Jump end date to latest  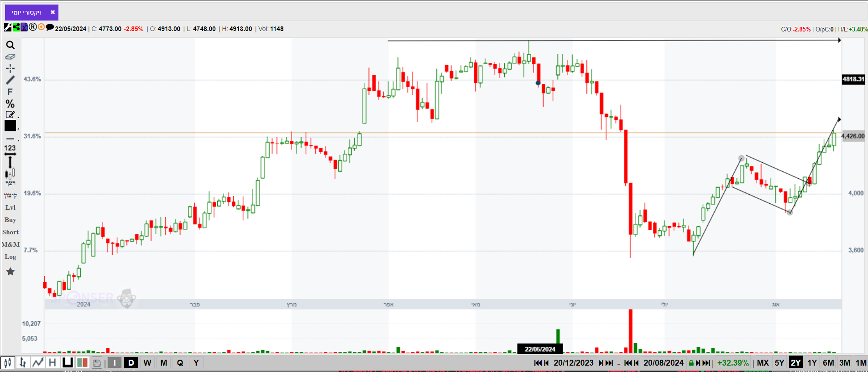click(x=706, y=363)
